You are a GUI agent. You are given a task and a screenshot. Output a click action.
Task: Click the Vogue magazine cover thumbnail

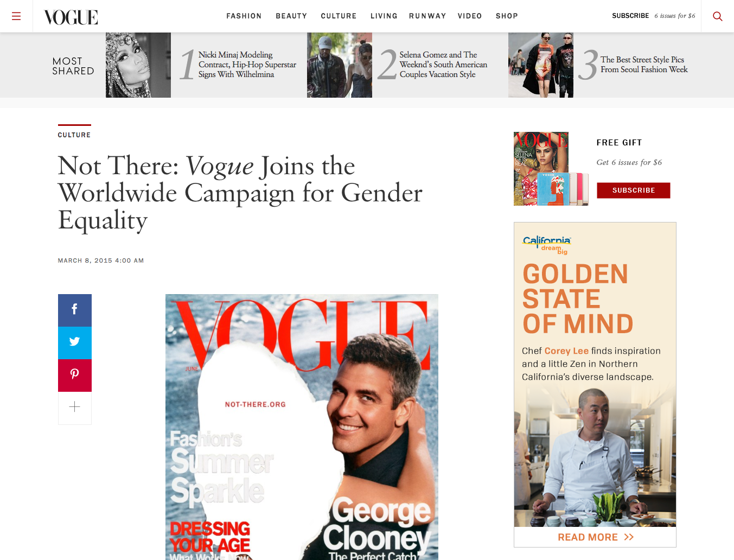(551, 169)
